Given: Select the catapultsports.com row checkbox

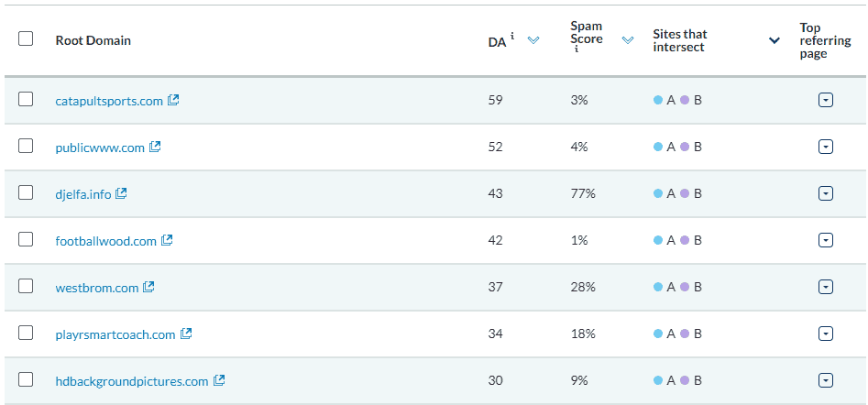Looking at the screenshot, I should click(26, 99).
